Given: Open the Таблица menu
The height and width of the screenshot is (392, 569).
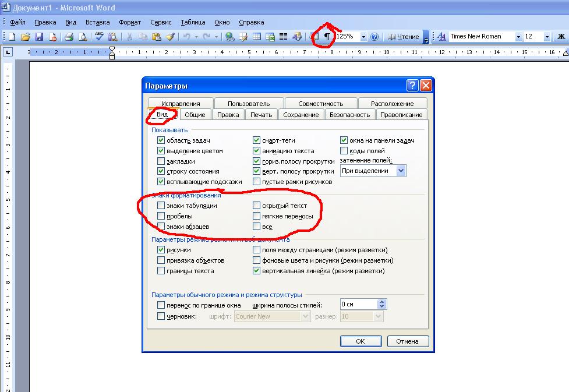Looking at the screenshot, I should pyautogui.click(x=193, y=22).
